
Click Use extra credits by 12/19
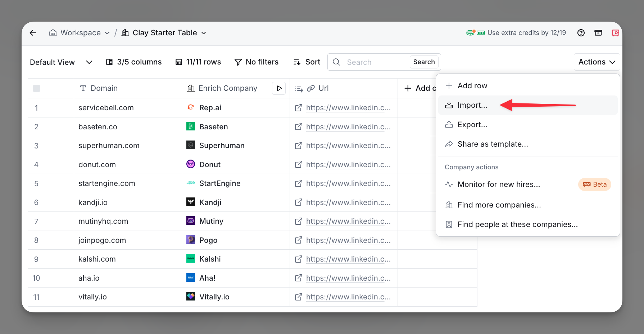526,33
